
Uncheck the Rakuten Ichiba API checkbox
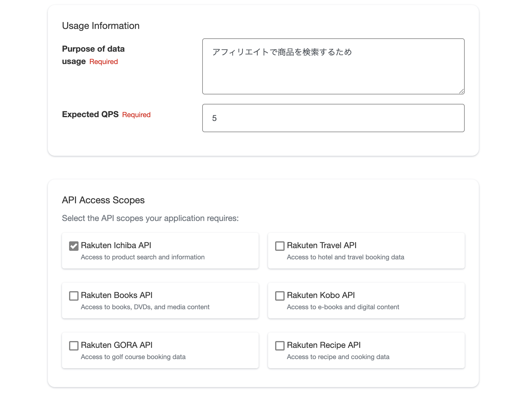[74, 246]
